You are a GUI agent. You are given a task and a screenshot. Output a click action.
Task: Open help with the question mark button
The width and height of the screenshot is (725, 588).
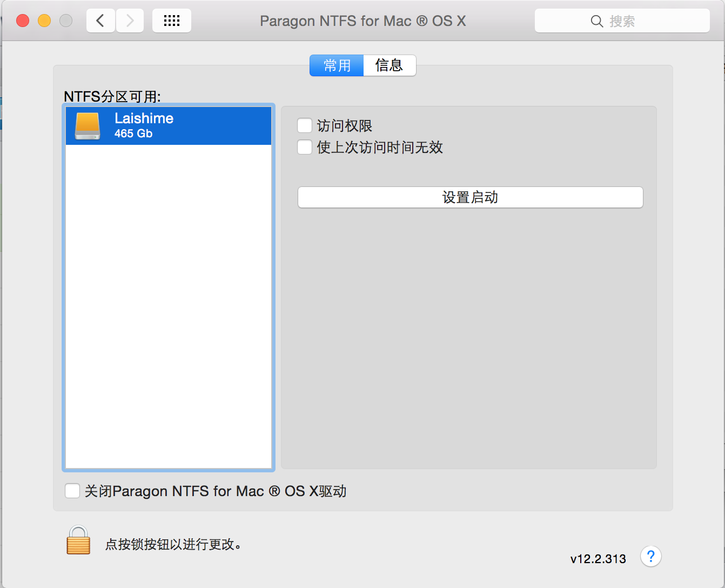[x=650, y=556]
